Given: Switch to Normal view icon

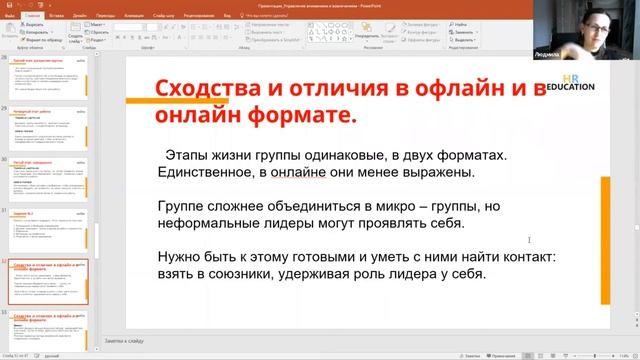Looking at the screenshot, I should click(x=528, y=356).
